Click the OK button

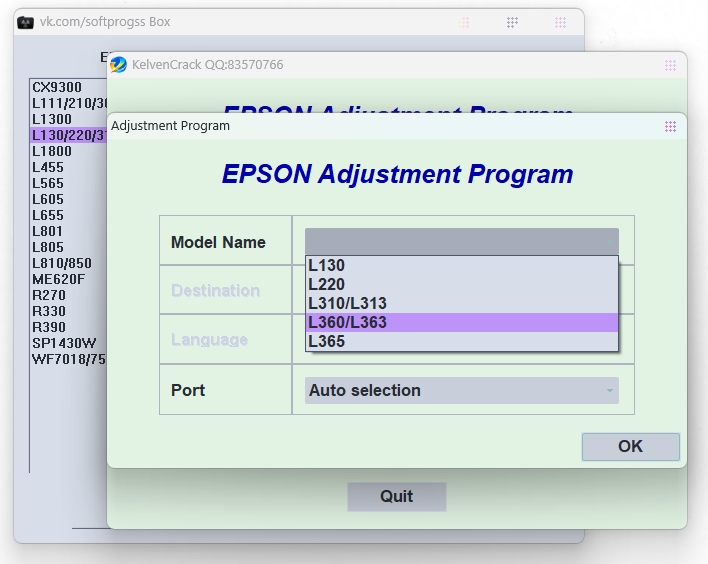pos(630,447)
